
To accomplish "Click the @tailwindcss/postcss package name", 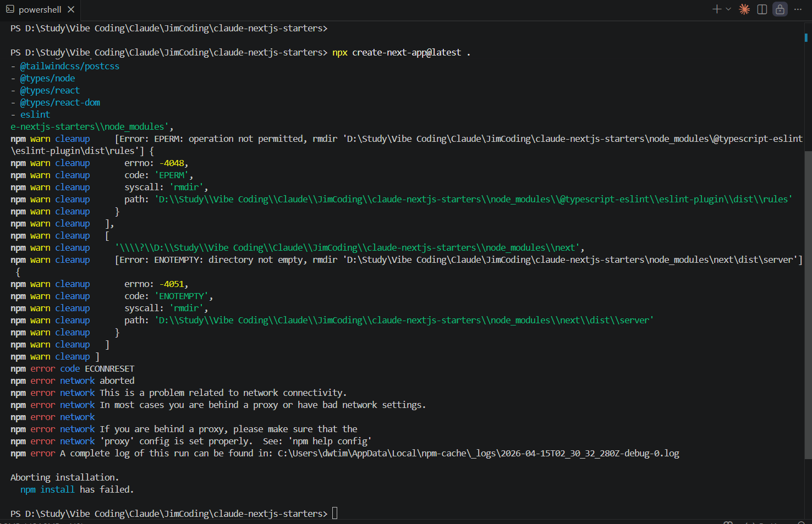I will pos(69,66).
